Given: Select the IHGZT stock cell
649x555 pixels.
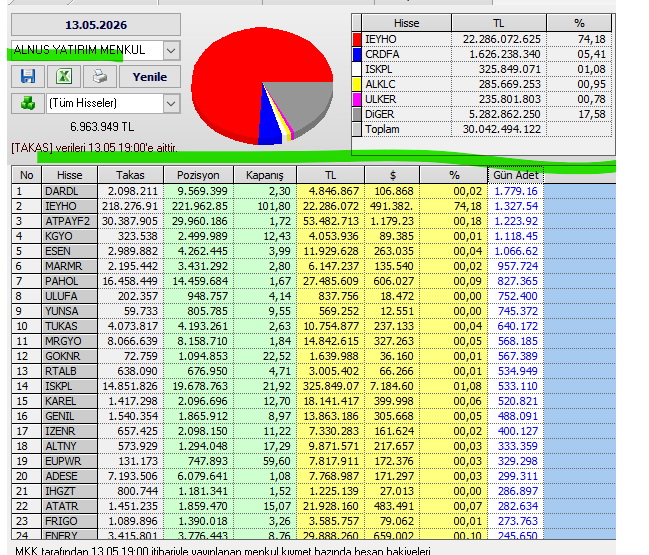Looking at the screenshot, I should click(70, 491).
